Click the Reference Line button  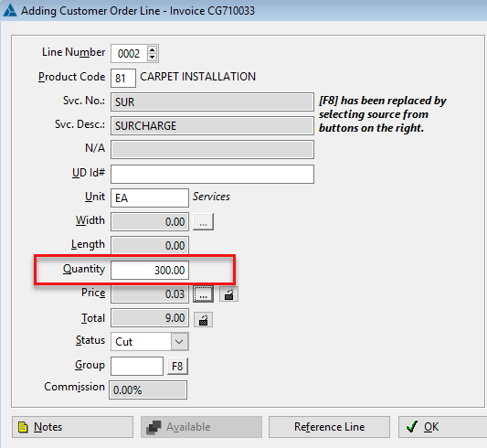(329, 427)
